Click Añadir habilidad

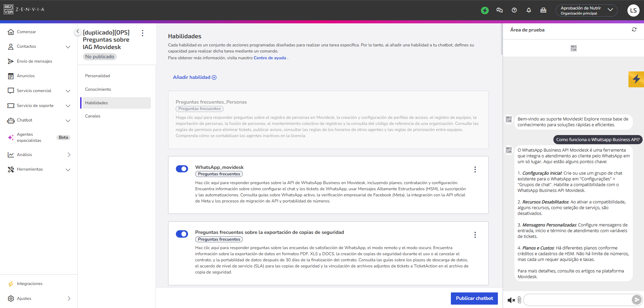click(x=194, y=77)
